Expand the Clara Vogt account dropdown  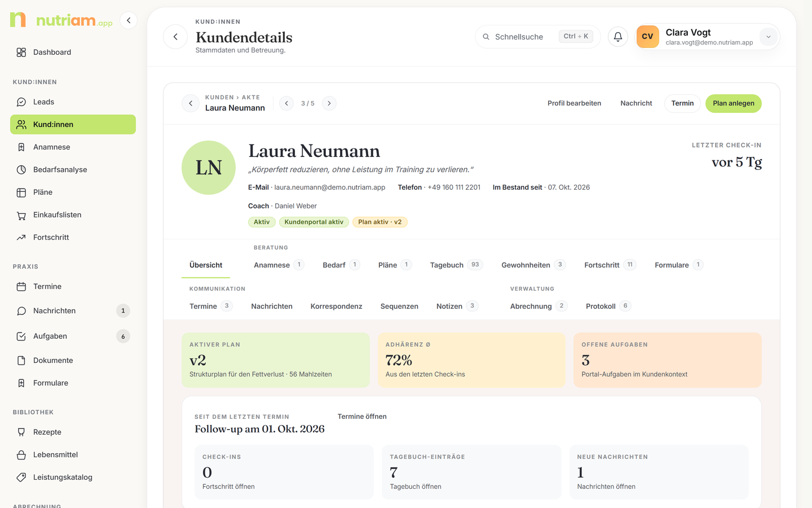click(x=768, y=37)
